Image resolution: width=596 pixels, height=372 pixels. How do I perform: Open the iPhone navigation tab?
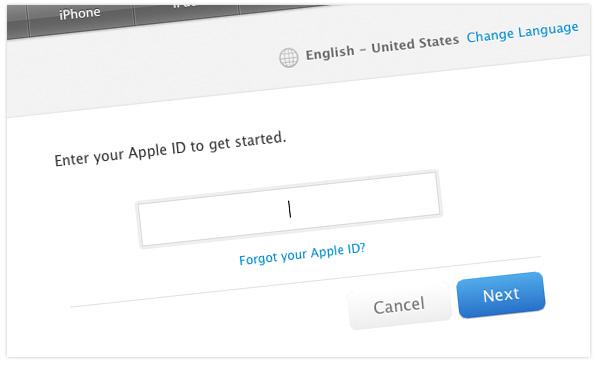[81, 18]
